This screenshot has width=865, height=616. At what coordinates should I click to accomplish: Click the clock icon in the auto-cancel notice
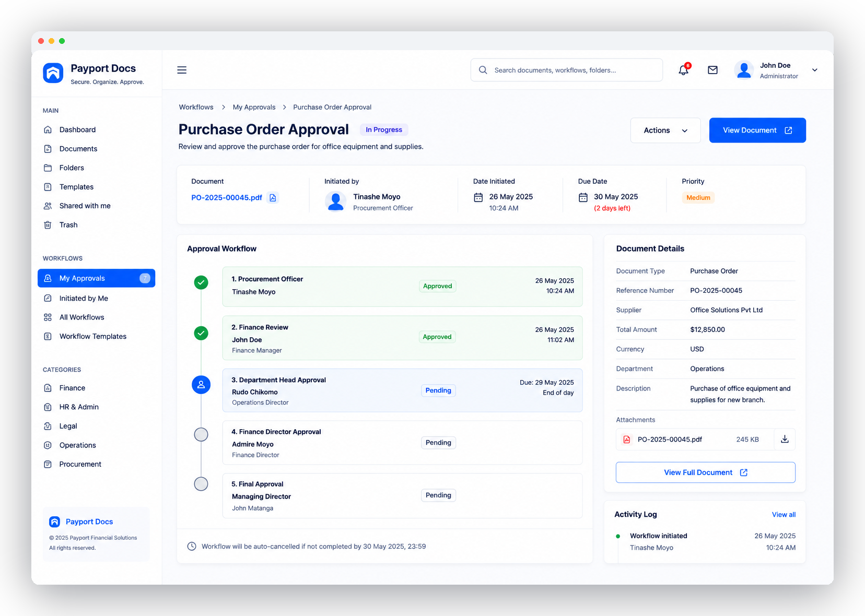tap(192, 546)
